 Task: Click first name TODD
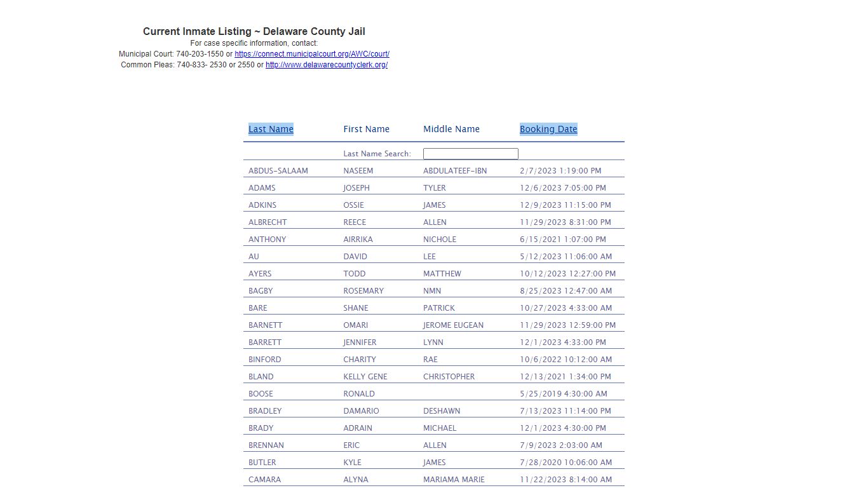355,274
